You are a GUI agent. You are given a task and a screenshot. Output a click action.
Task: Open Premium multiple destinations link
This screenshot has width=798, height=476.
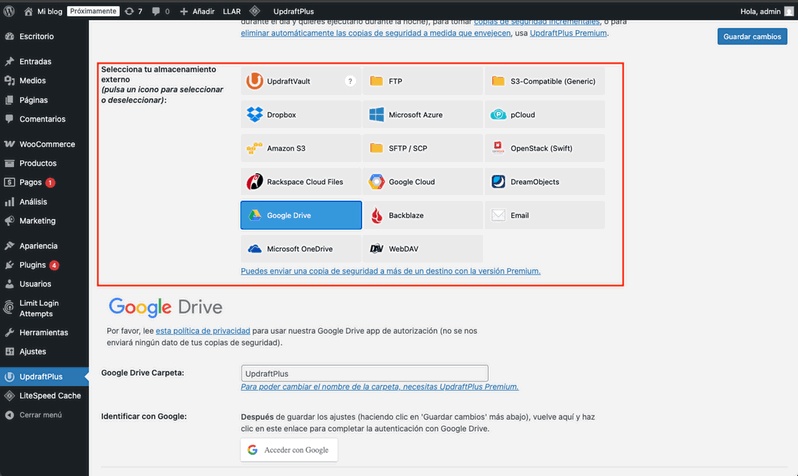click(x=390, y=271)
